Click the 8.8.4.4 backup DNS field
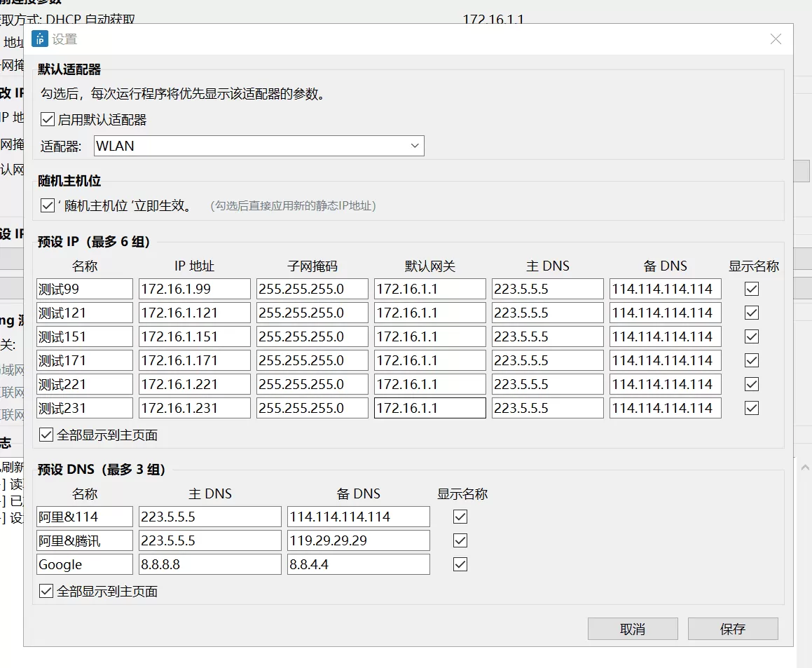Image resolution: width=812 pixels, height=668 pixels. (358, 564)
